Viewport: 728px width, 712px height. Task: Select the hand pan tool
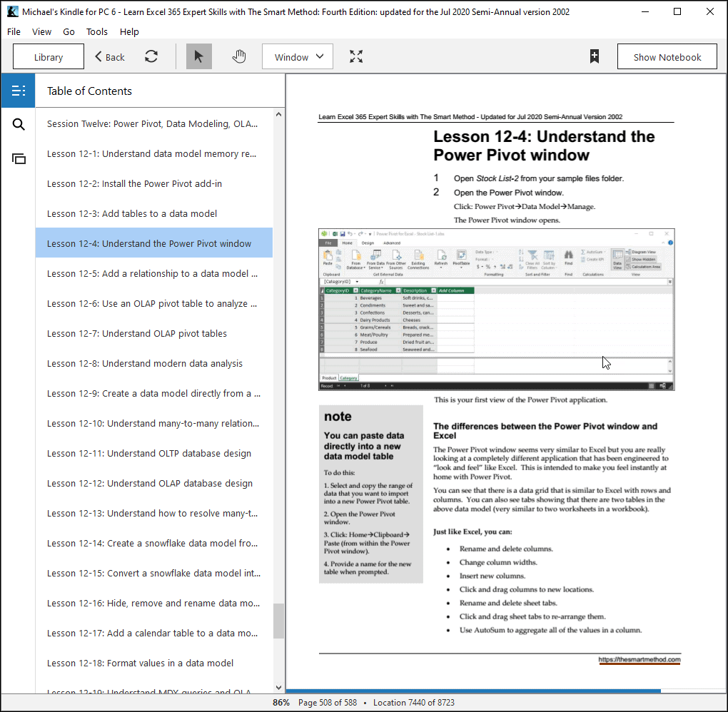click(x=238, y=56)
